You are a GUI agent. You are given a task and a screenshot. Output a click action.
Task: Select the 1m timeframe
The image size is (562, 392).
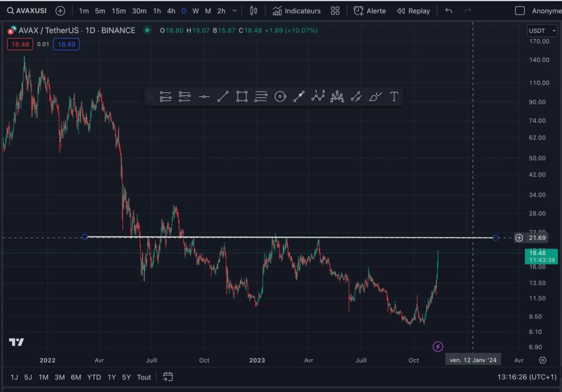[x=84, y=11]
